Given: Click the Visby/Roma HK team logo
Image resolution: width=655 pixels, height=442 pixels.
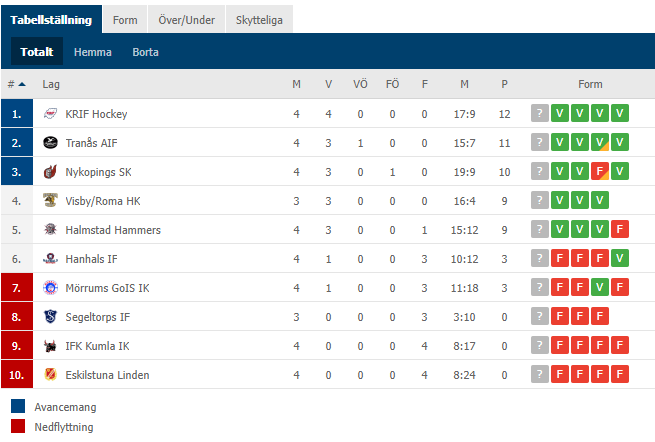Looking at the screenshot, I should coord(51,201).
